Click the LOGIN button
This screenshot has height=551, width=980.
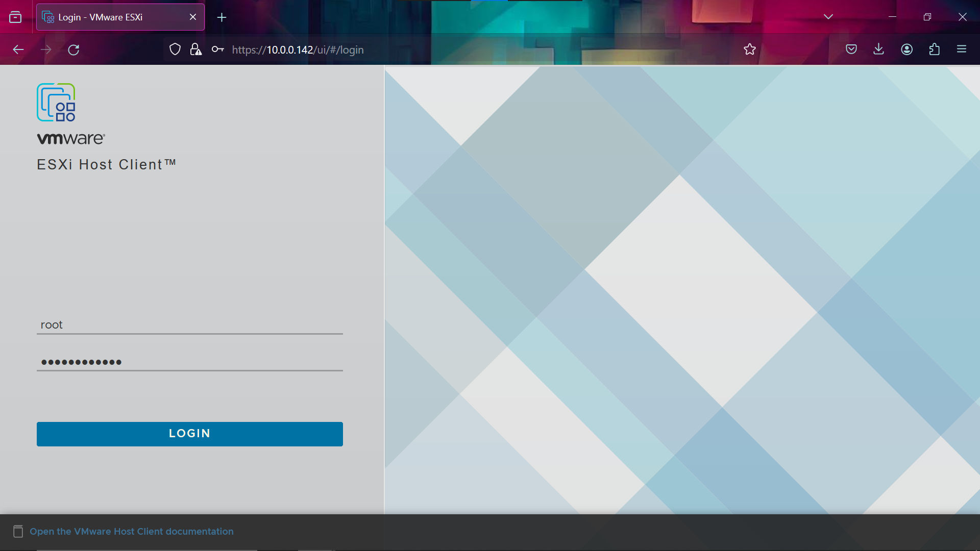[189, 434]
